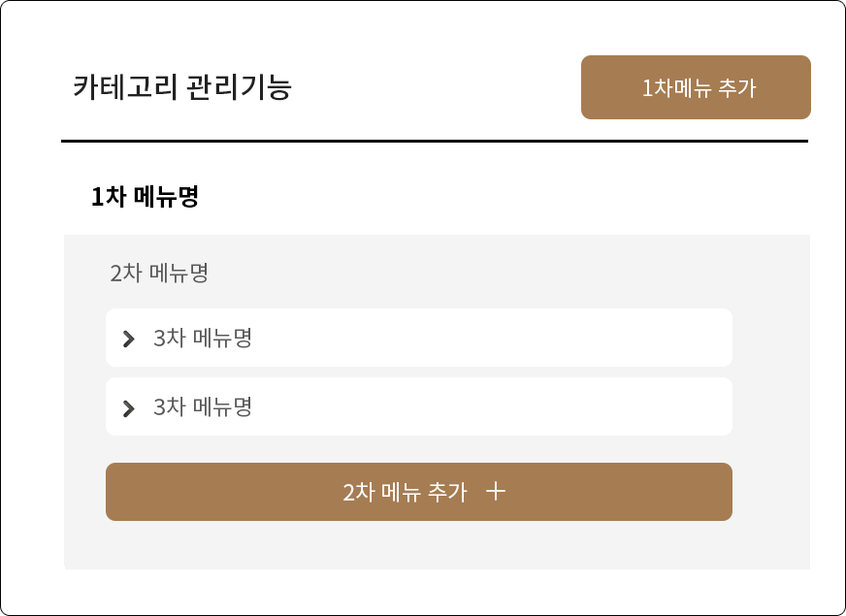Select the 1차 메뉴명 heading
Image resolution: width=846 pixels, height=616 pixels.
pos(145,196)
